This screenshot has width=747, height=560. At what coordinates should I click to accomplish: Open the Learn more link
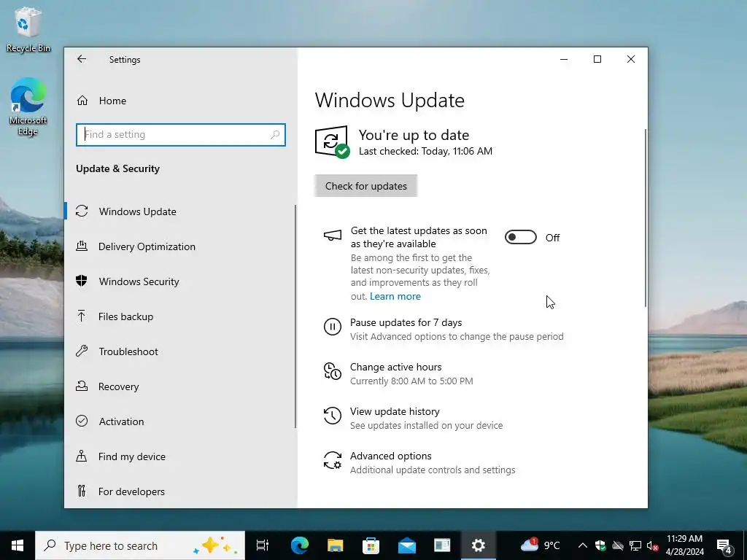395,296
